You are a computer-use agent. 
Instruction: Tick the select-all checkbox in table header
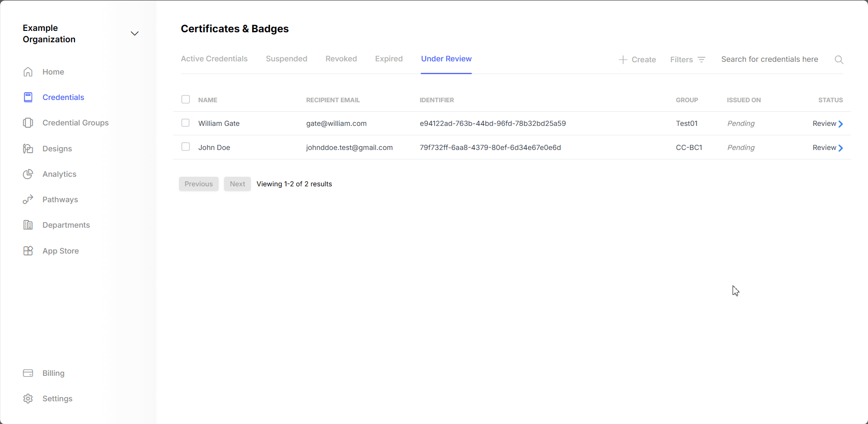[185, 100]
